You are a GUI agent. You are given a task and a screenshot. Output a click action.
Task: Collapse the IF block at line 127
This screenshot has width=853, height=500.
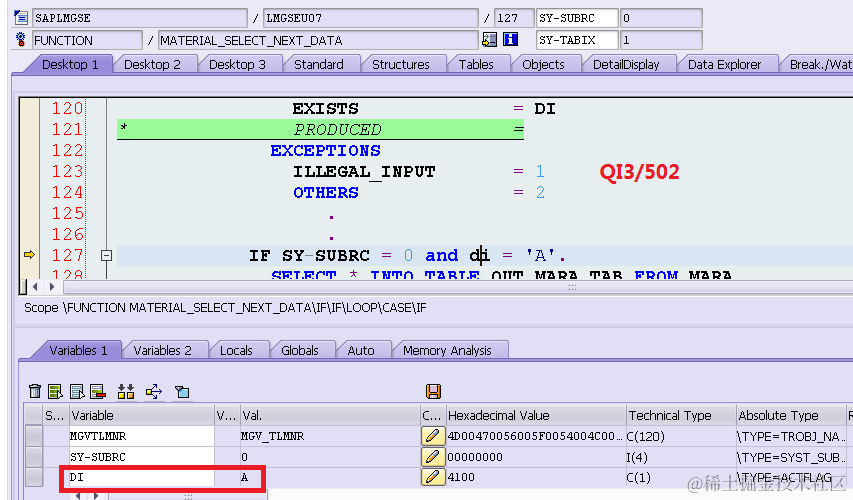coord(107,255)
